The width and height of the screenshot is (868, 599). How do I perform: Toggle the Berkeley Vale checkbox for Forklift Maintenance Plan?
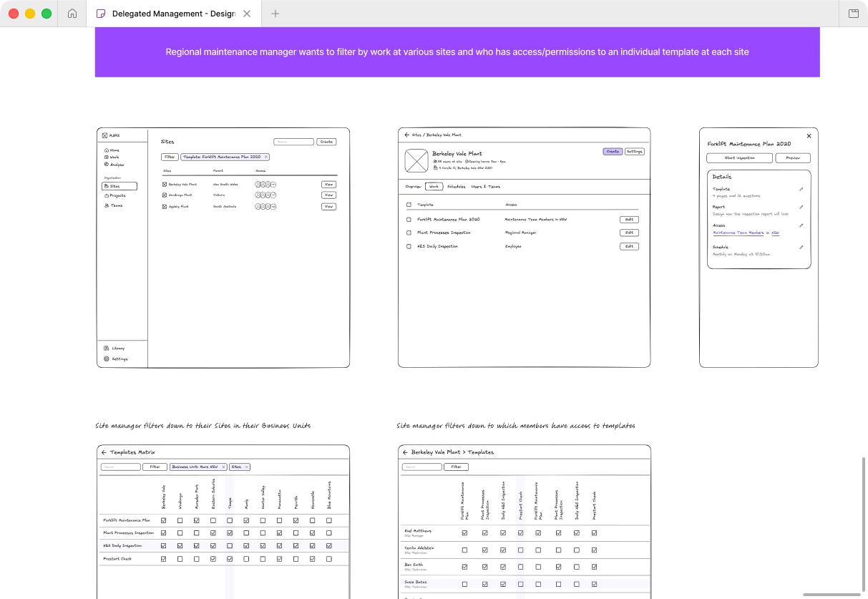click(x=163, y=520)
